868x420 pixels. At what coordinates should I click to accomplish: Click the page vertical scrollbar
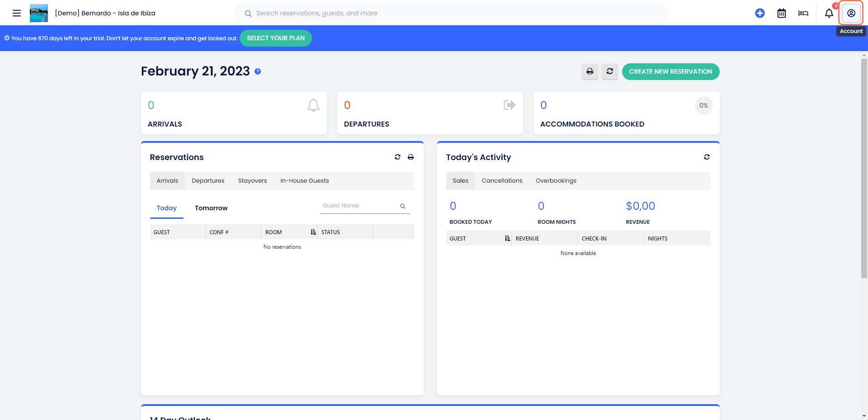[x=864, y=167]
